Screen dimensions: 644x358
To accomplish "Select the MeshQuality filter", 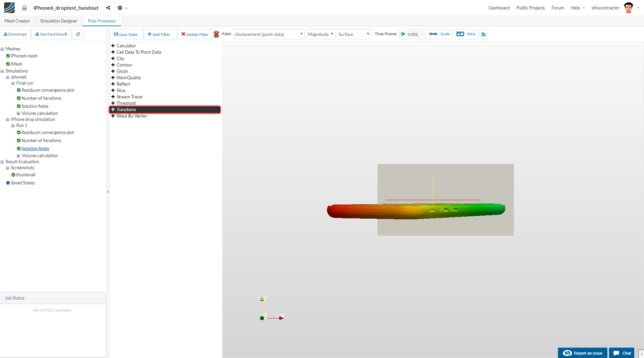I will 129,78.
